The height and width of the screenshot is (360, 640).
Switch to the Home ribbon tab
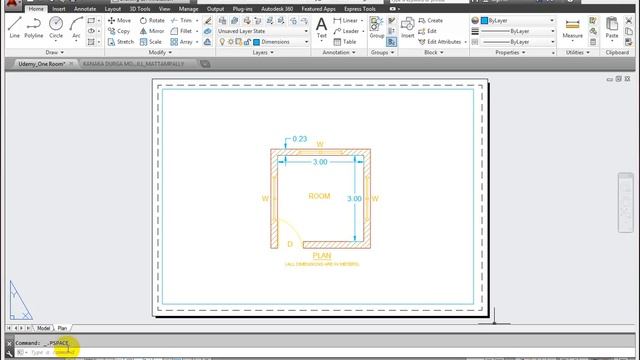point(36,9)
